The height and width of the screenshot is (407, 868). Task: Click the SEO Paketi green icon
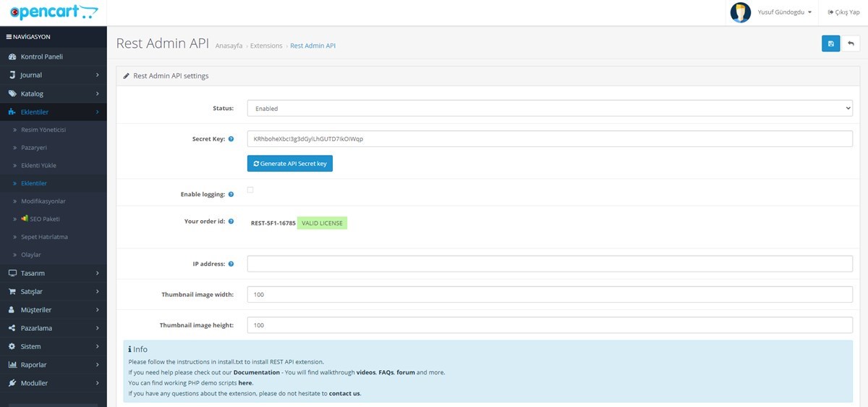[x=25, y=218]
